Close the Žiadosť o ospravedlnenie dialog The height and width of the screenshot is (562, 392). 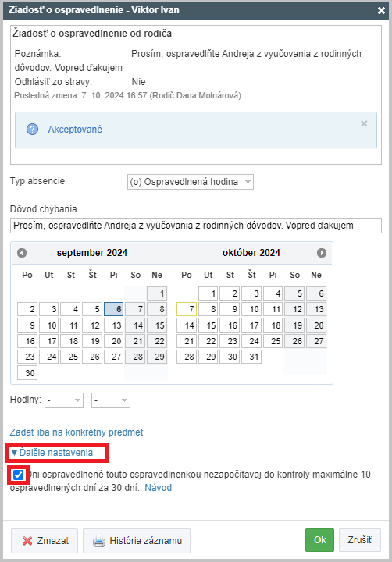381,10
